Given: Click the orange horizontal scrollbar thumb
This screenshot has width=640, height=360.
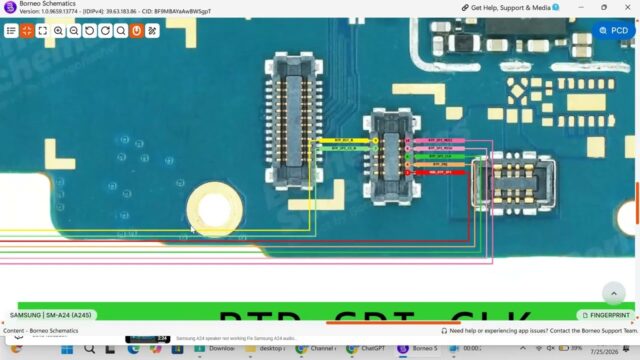Looking at the screenshot, I should coord(393,322).
